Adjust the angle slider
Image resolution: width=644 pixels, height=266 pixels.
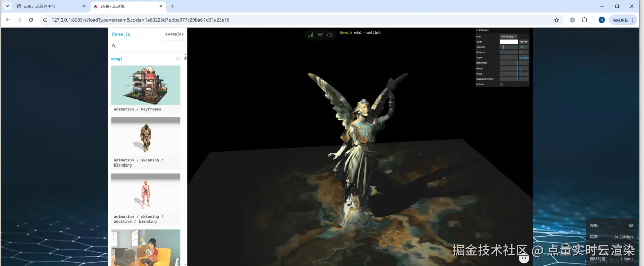pos(509,58)
